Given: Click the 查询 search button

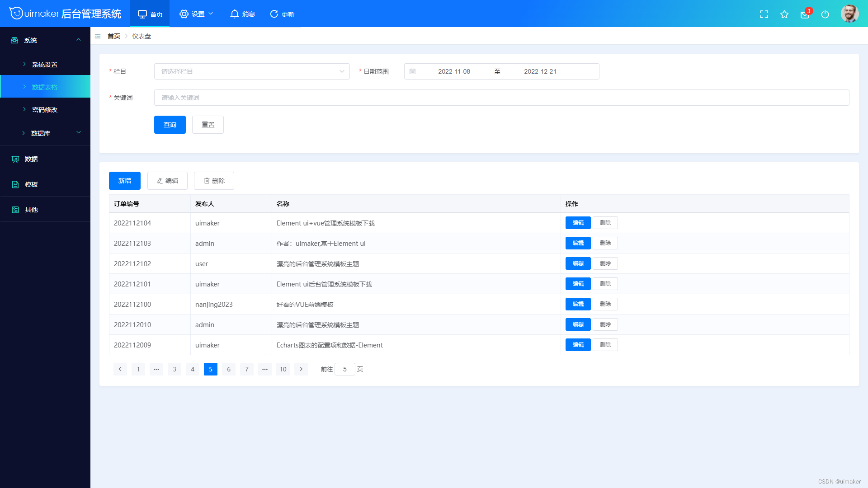Looking at the screenshot, I should coord(170,125).
